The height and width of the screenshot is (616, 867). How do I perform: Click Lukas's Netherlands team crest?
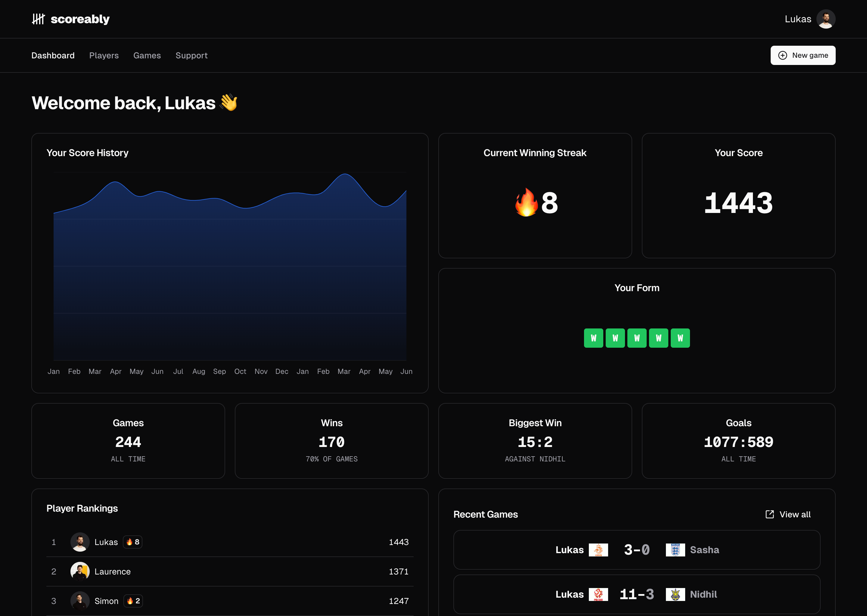[598, 550]
